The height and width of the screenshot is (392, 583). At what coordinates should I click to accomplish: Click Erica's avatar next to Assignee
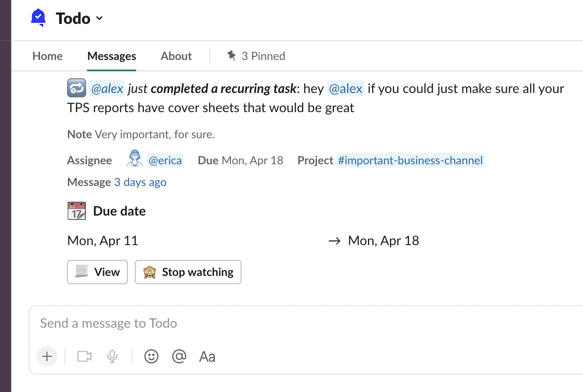135,159
